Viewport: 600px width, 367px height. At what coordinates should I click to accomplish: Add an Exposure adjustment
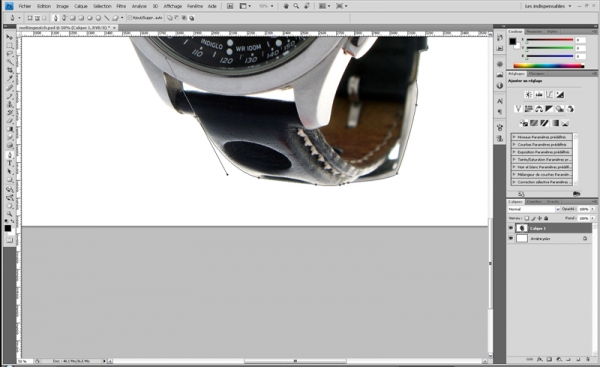[x=559, y=95]
